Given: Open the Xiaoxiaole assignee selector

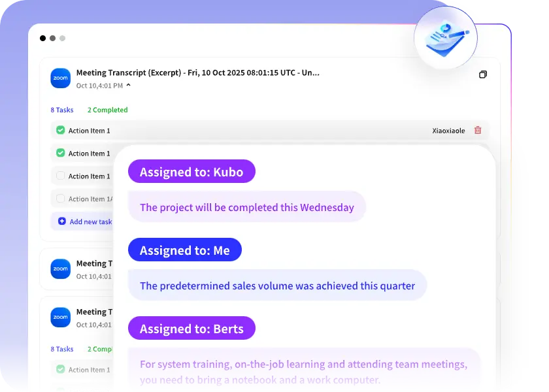Looking at the screenshot, I should click(448, 131).
